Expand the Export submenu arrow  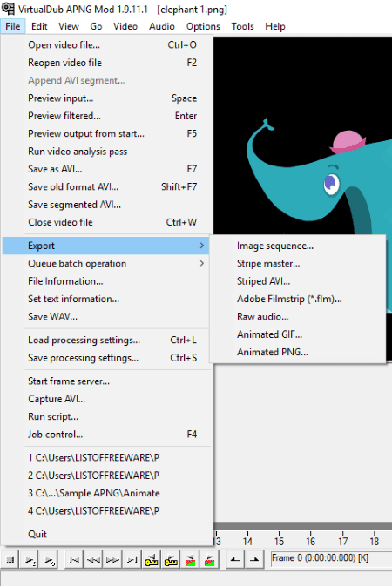[202, 246]
